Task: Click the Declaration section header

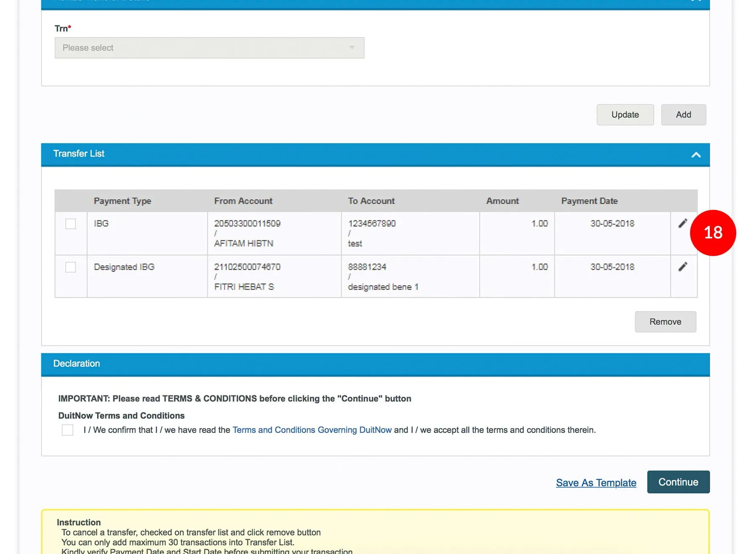Action: pos(77,363)
